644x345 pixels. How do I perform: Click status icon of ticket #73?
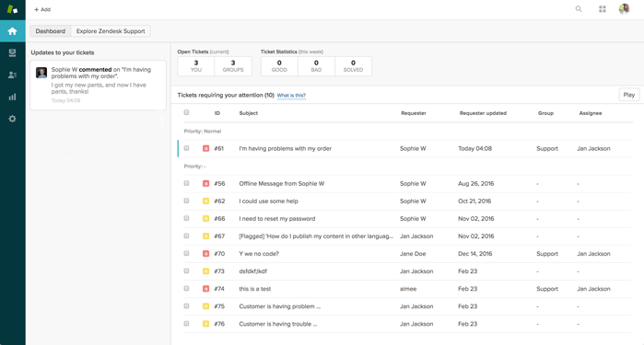(205, 271)
